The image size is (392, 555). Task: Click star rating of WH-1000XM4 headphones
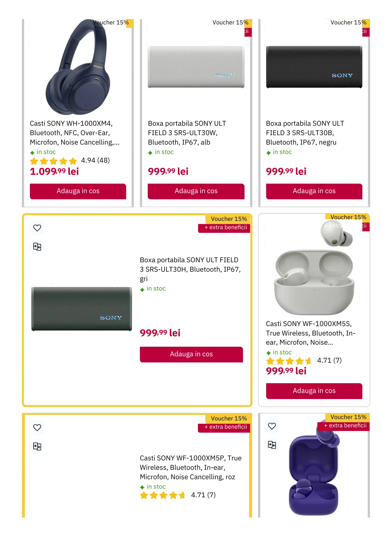54,161
